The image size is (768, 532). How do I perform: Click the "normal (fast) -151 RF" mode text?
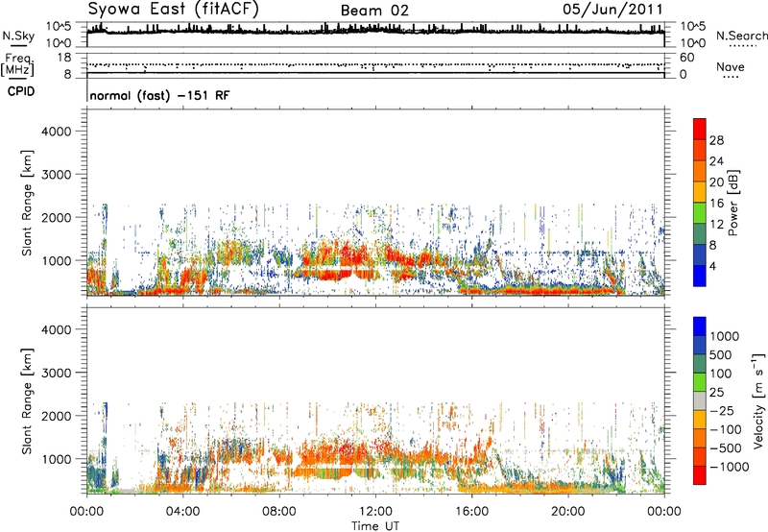(159, 95)
